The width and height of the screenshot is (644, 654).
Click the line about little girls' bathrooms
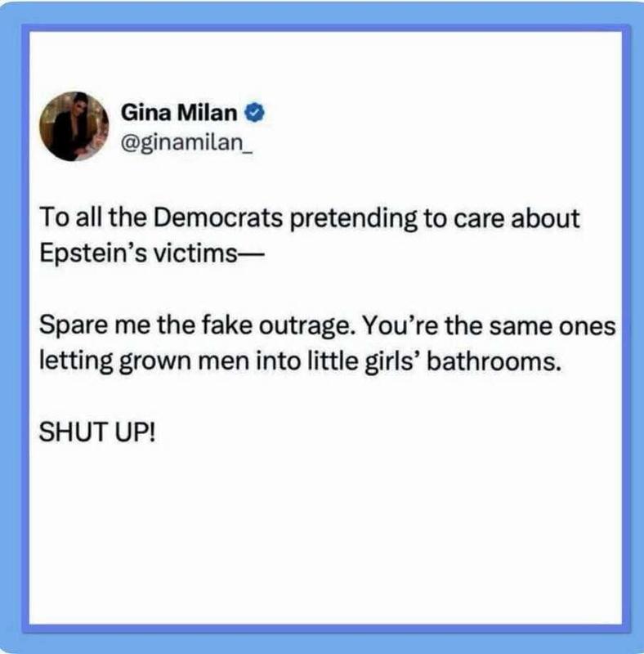click(300, 361)
